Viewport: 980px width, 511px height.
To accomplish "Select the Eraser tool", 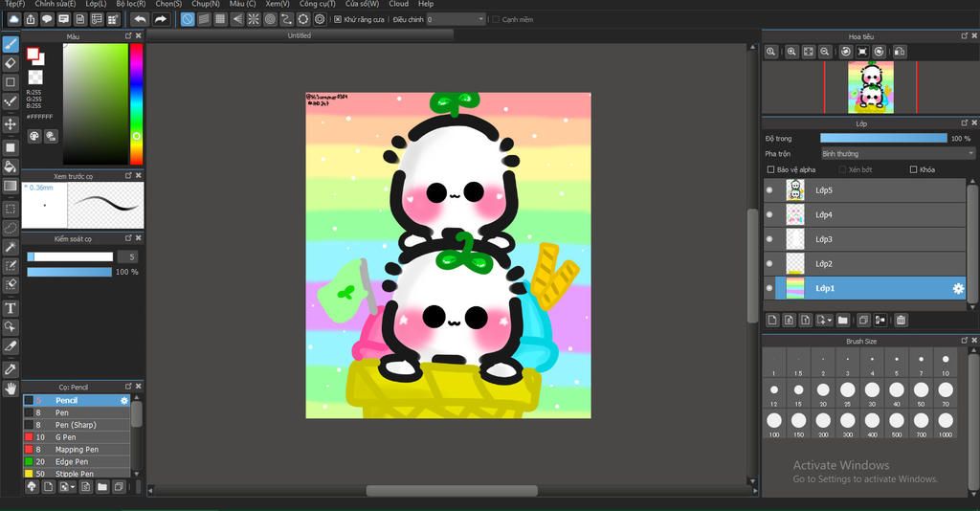I will coord(11,62).
